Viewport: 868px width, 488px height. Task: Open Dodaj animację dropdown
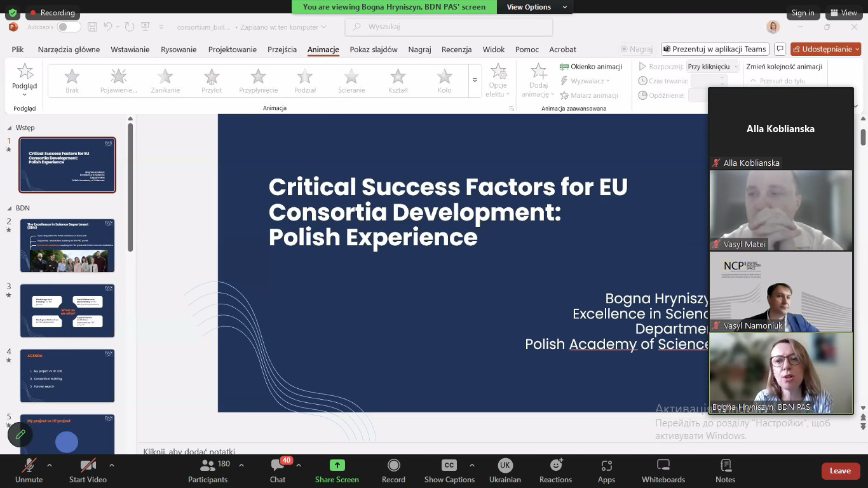coord(538,81)
